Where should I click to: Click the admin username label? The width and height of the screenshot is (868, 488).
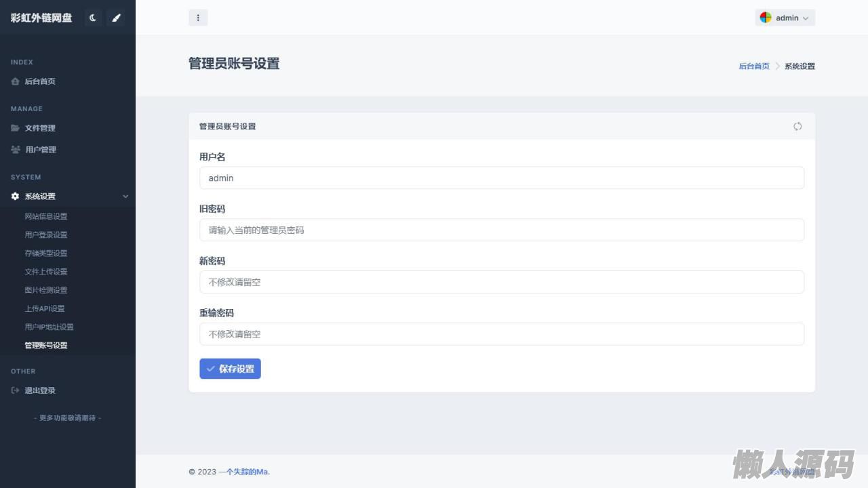pos(787,18)
